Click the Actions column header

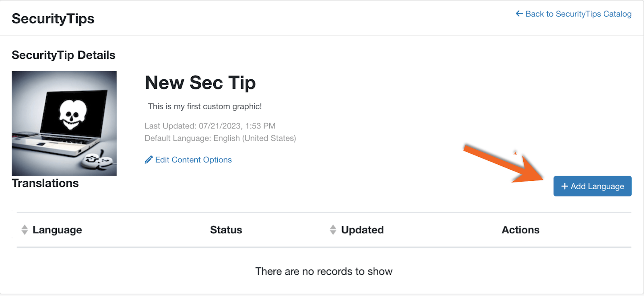click(520, 230)
